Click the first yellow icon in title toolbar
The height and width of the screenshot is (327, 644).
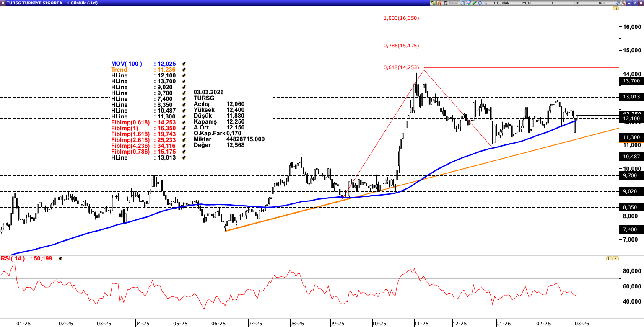point(433,3)
